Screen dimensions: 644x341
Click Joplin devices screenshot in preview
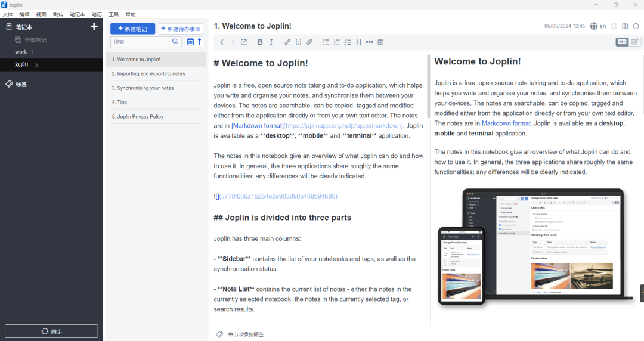coord(535,247)
